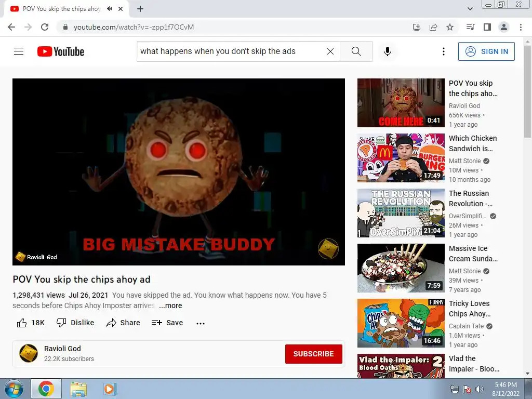
Task: Install app icon in address bar
Action: (x=417, y=27)
